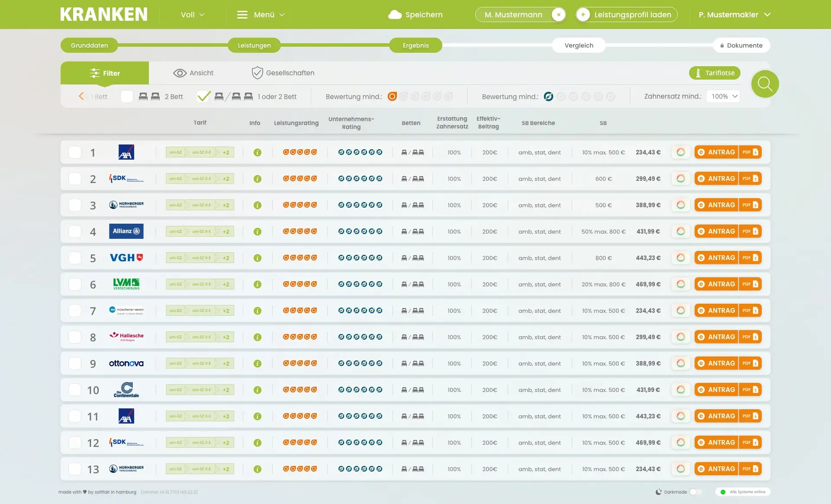Image resolution: width=831 pixels, height=504 pixels.
Task: Open info icon for AXA row 1
Action: click(x=258, y=153)
